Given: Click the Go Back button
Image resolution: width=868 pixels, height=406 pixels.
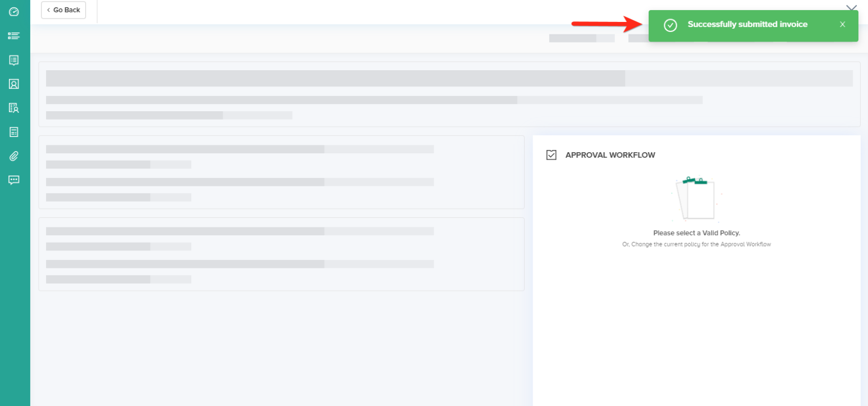Looking at the screenshot, I should (x=63, y=10).
